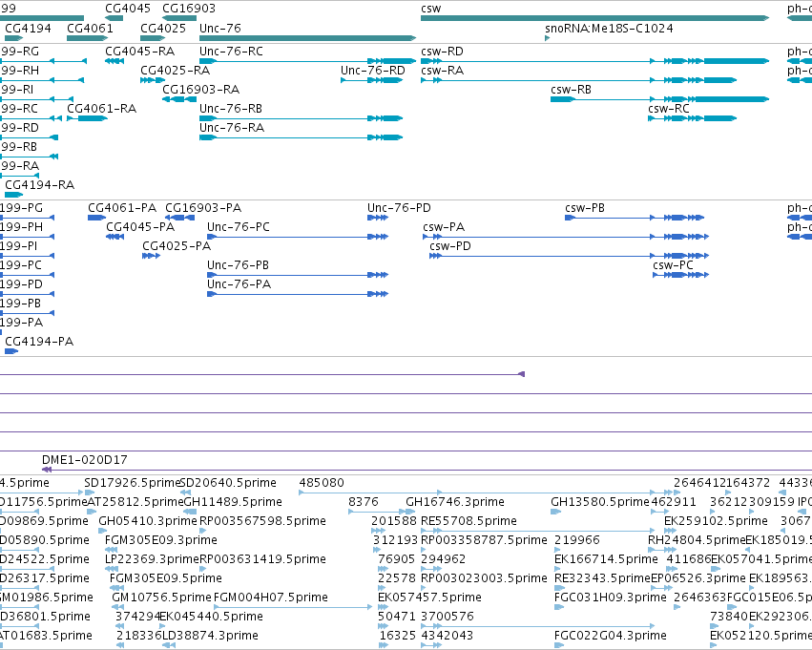This screenshot has height=650, width=812.
Task: Open EST EK057457.5prime
Action: click(x=429, y=598)
